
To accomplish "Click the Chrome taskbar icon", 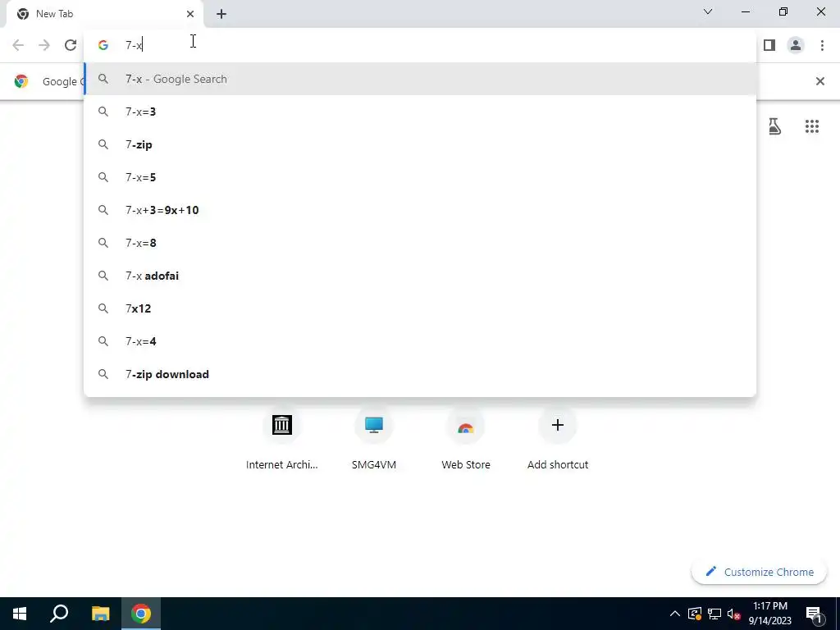I will [141, 614].
